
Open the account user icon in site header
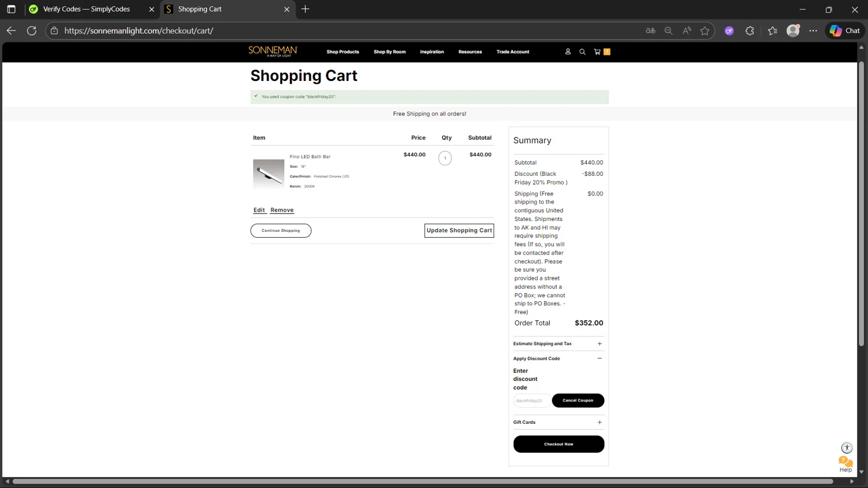click(x=568, y=51)
